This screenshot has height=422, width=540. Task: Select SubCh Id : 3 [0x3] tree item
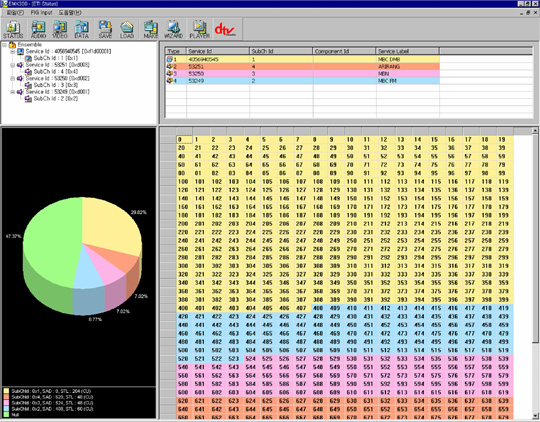tap(56, 85)
